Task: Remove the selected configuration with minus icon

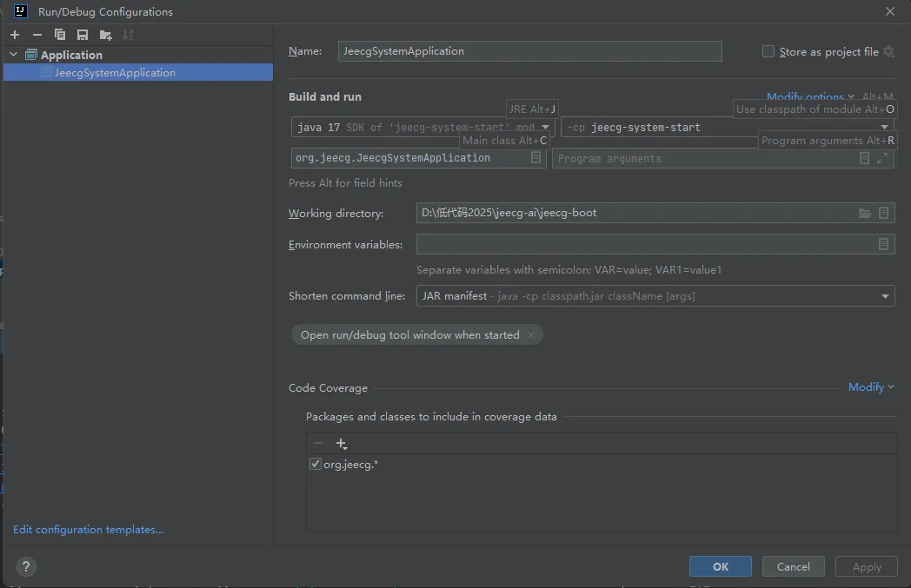Action: point(37,35)
